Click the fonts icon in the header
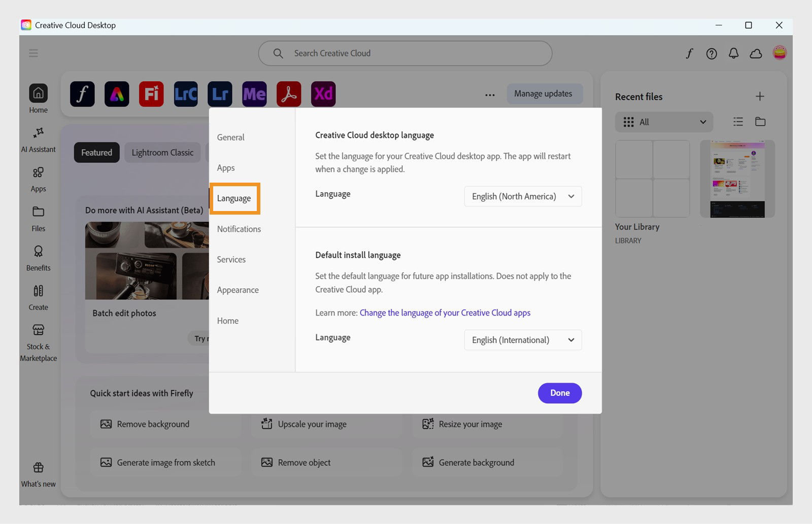Screen dimensions: 812x524 [689, 53]
